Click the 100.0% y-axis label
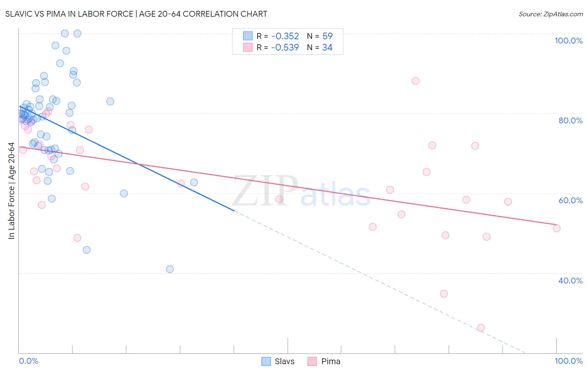The height and width of the screenshot is (373, 588). click(569, 41)
